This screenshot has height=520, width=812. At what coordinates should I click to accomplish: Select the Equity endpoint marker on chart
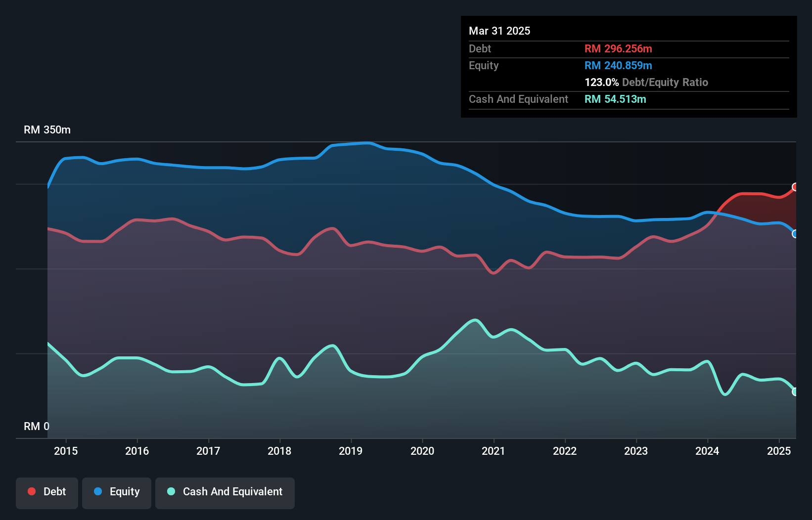coord(795,234)
